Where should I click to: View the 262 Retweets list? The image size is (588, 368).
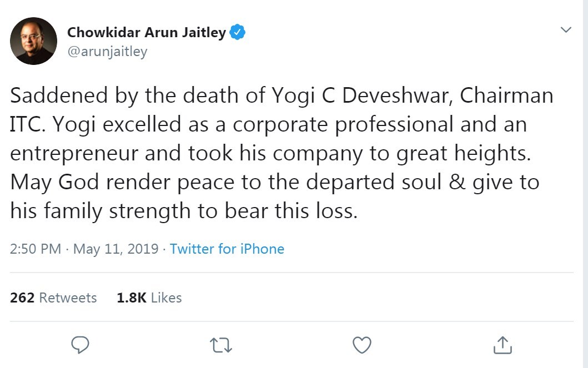(x=53, y=298)
